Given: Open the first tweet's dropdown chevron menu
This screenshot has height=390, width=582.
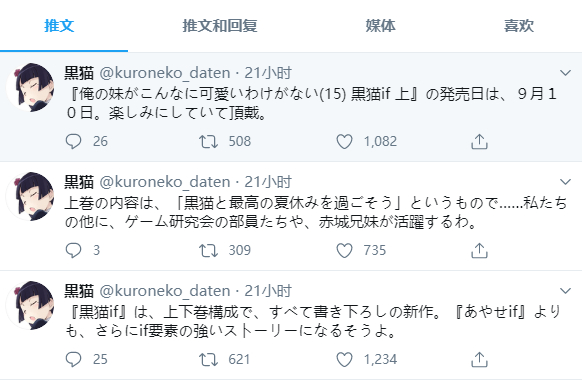Looking at the screenshot, I should pyautogui.click(x=565, y=73).
